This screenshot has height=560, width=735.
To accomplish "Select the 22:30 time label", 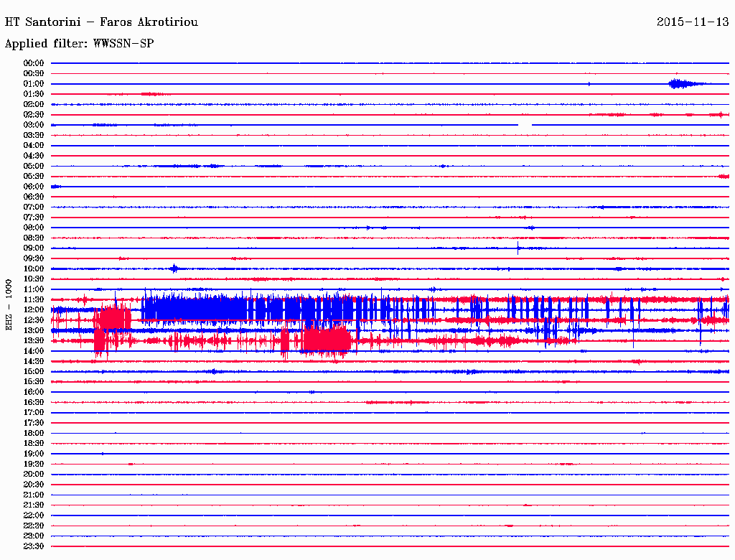I will (33, 526).
